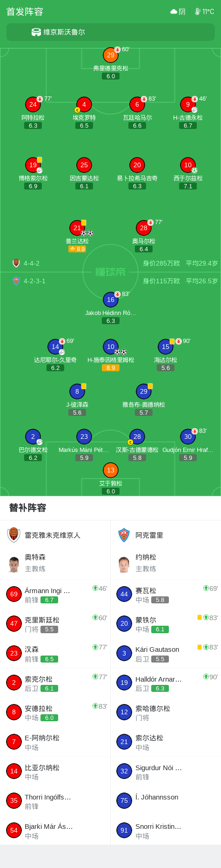Tap blue goalkeeper number 13 艾于敦松
This screenshot has width=221, height=868.
click(x=110, y=470)
